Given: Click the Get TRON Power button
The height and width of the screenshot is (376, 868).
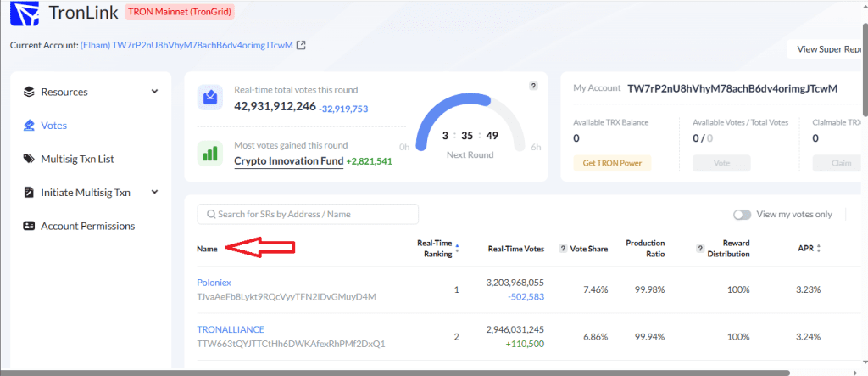Looking at the screenshot, I should 611,163.
